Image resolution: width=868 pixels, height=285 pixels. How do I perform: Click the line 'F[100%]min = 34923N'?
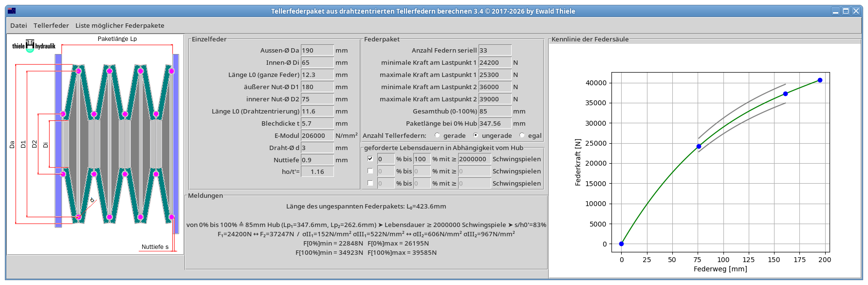click(x=329, y=252)
